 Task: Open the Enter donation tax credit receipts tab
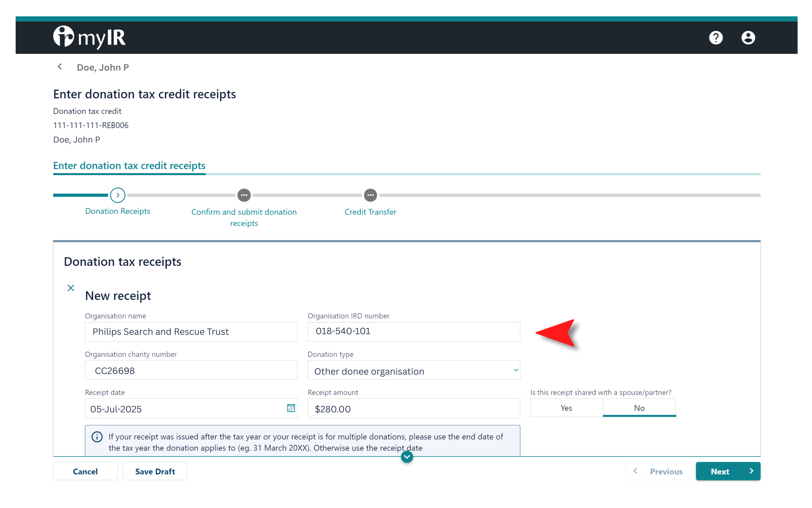point(129,166)
